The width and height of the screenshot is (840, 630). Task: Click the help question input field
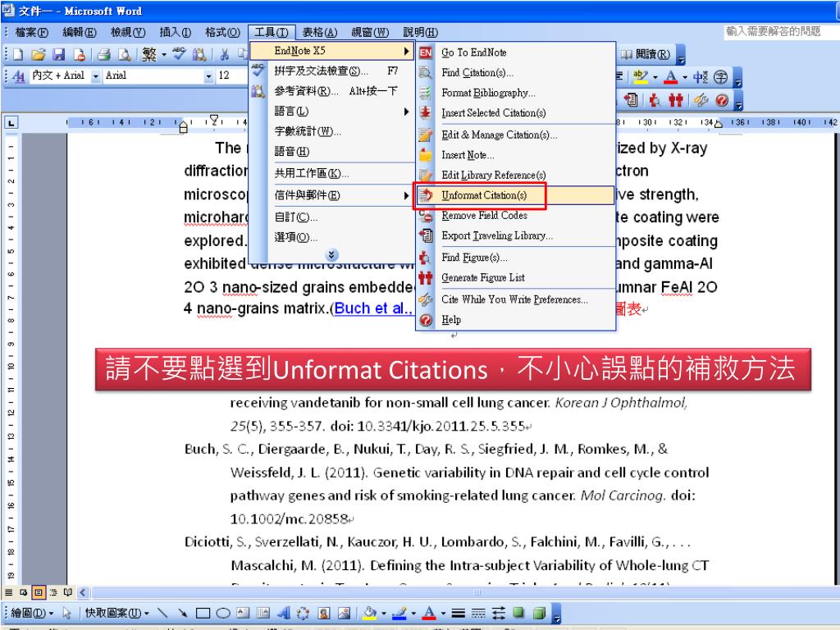click(781, 32)
